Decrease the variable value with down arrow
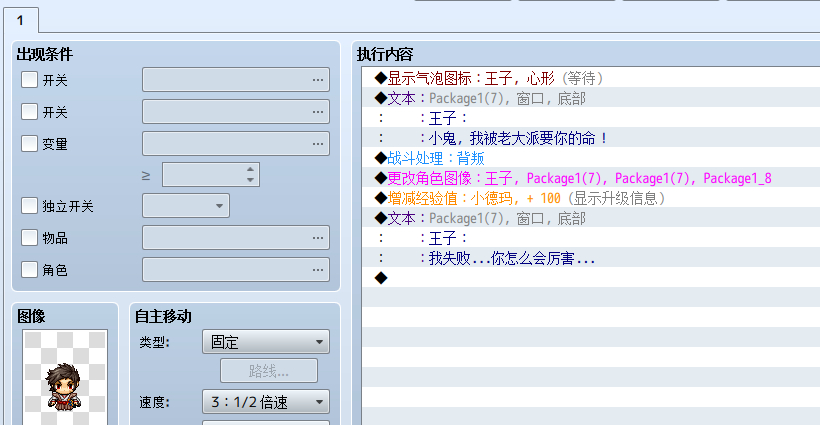Viewport: 820px width, 425px height. (x=250, y=180)
